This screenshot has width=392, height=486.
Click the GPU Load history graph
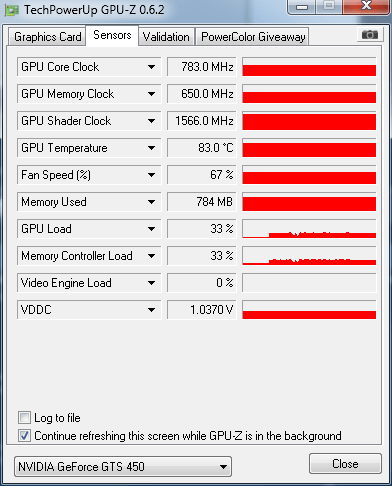(309, 229)
